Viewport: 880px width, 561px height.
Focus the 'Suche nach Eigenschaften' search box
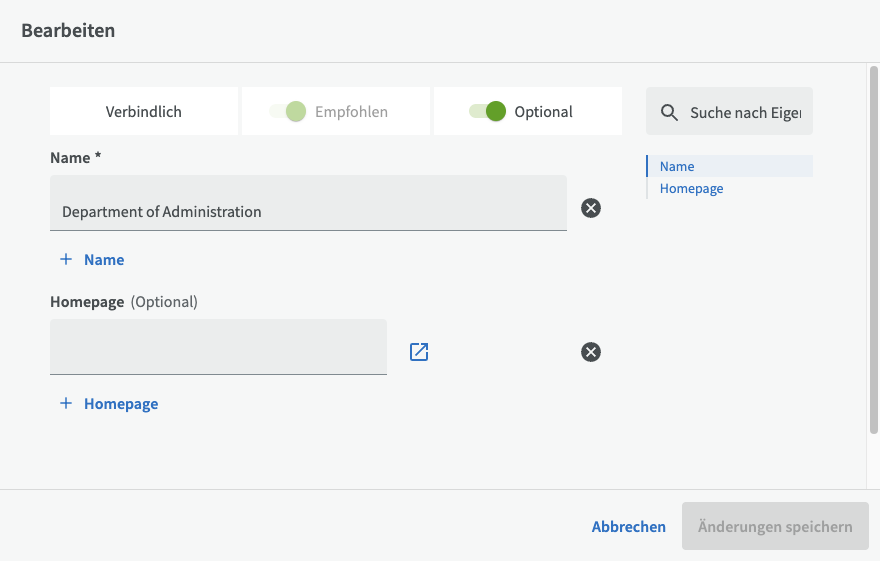point(745,113)
